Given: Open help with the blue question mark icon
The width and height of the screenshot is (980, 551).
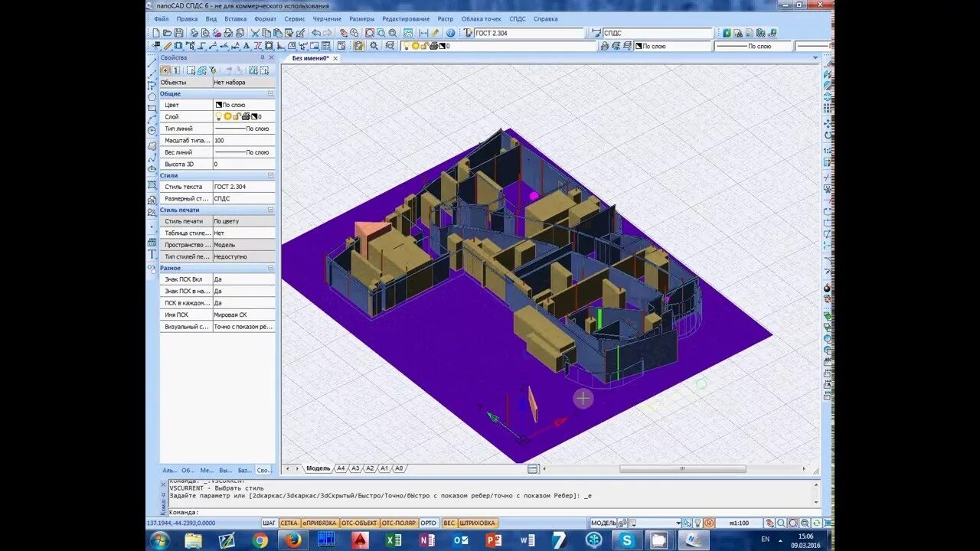Looking at the screenshot, I should click(450, 33).
